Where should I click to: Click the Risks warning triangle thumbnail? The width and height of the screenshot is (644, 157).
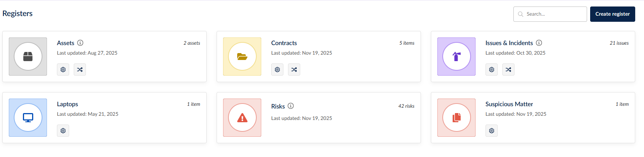242,118
